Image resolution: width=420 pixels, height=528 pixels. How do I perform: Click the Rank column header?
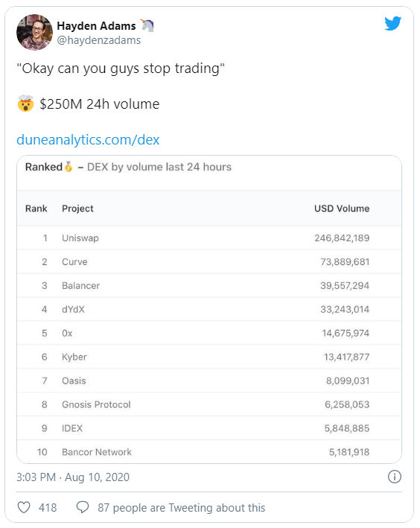click(36, 209)
